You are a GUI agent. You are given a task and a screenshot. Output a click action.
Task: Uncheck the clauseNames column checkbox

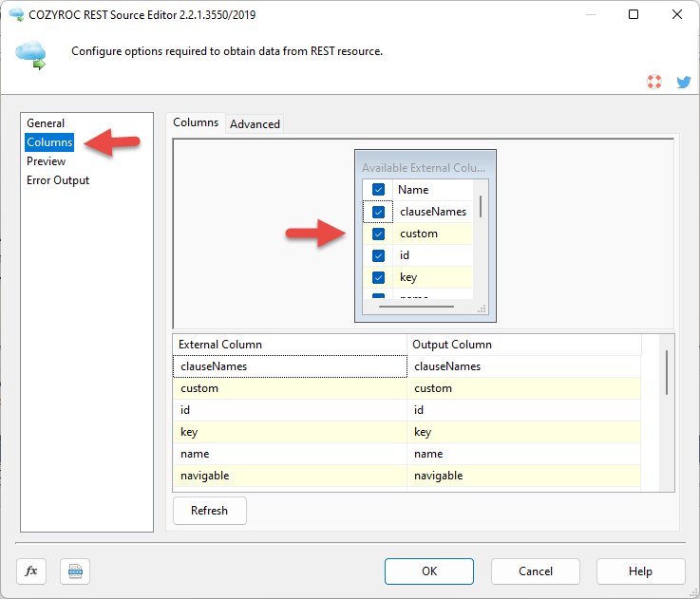pos(378,212)
